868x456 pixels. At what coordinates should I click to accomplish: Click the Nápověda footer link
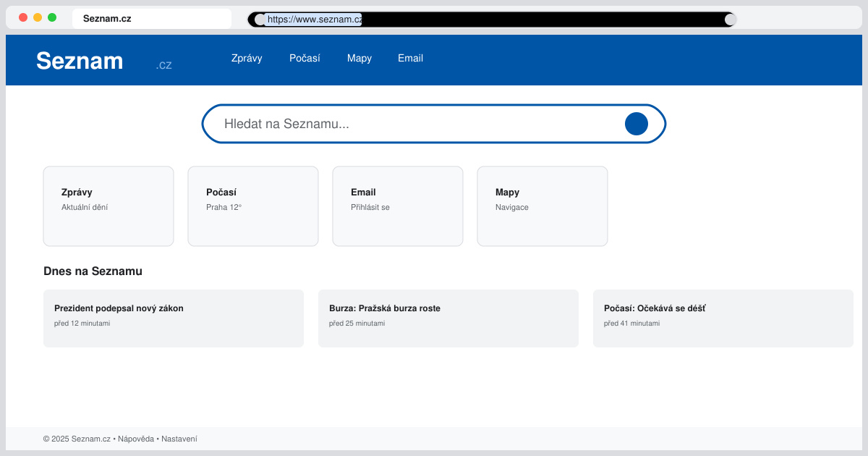click(x=136, y=439)
